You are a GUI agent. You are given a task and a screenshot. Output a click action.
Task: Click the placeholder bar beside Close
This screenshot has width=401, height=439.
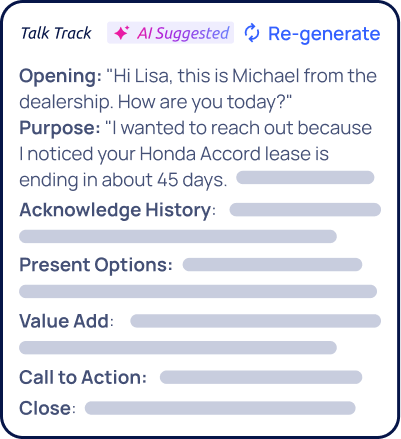[x=220, y=408]
